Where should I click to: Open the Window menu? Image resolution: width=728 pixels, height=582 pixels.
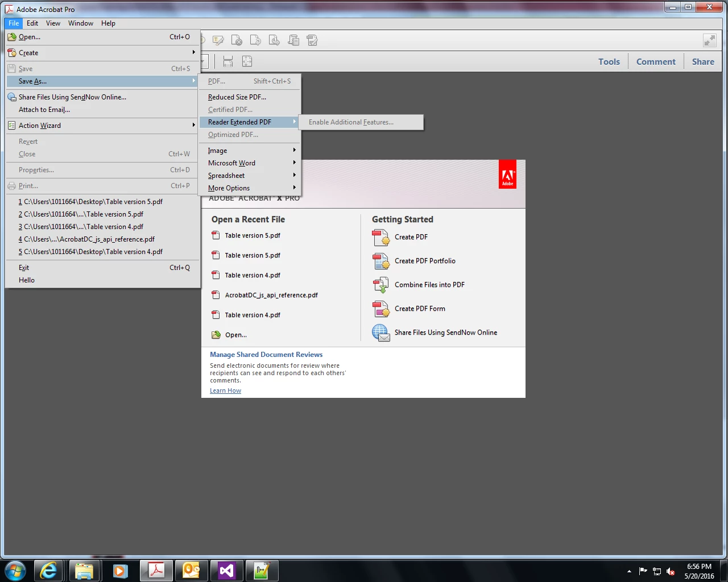coord(81,23)
